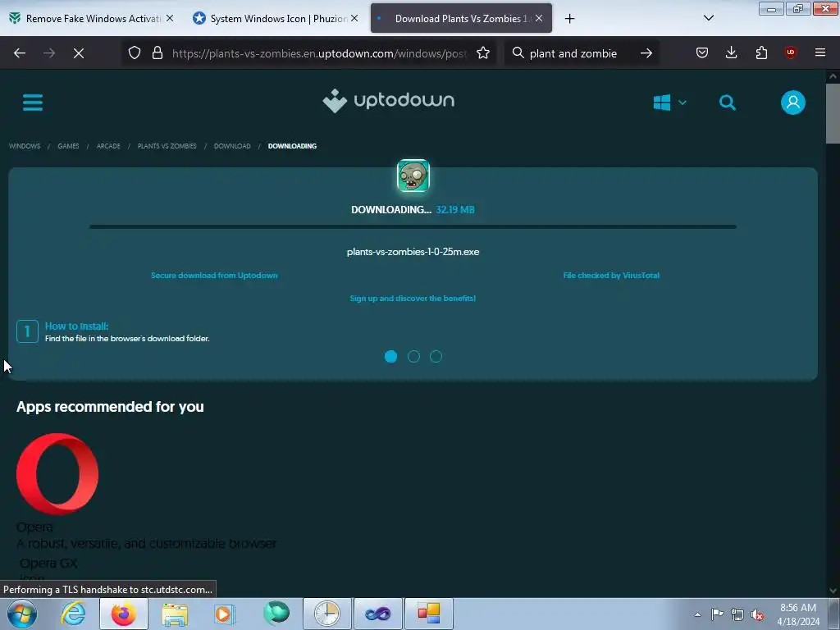The width and height of the screenshot is (840, 630).
Task: Click the taskbar clock showing 8:56 AM
Action: point(798,614)
